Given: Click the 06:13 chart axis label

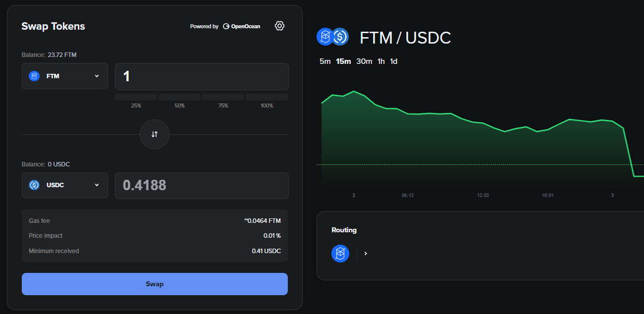Looking at the screenshot, I should click(408, 196).
